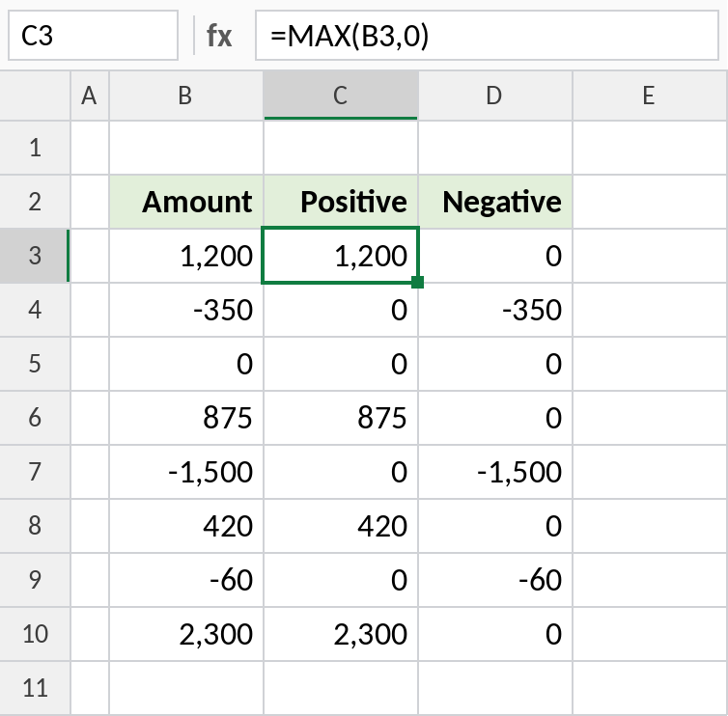Select column A header
This screenshot has height=716, width=728.
tap(90, 96)
